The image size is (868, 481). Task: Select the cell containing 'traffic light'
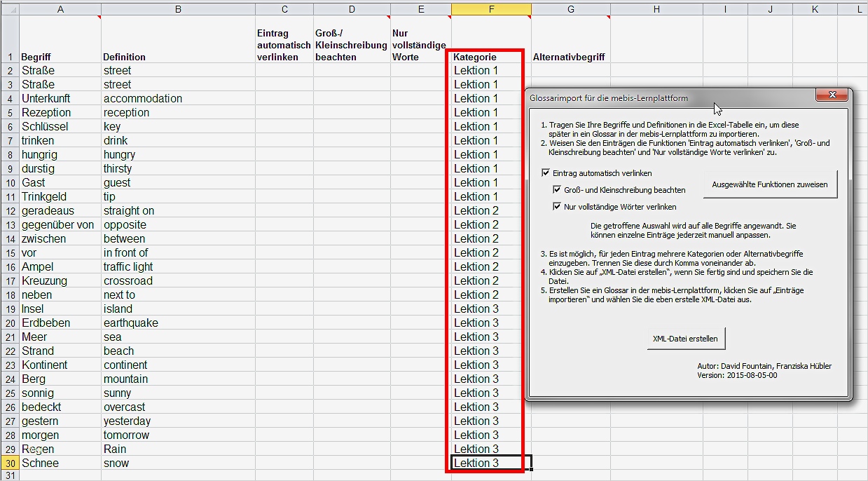pos(179,266)
